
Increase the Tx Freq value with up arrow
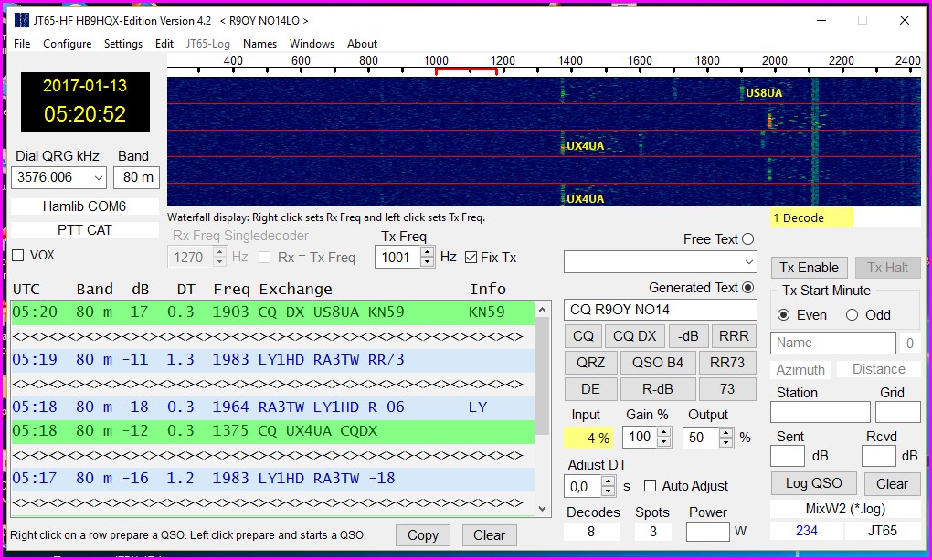click(427, 252)
